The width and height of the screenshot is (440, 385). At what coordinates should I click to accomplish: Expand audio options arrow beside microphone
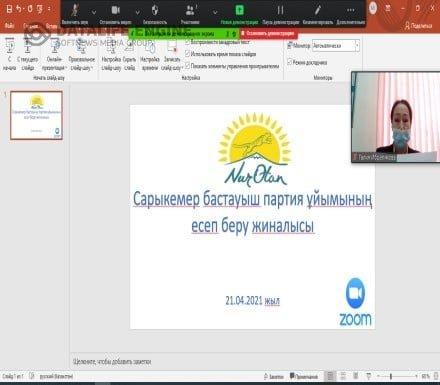[94, 12]
